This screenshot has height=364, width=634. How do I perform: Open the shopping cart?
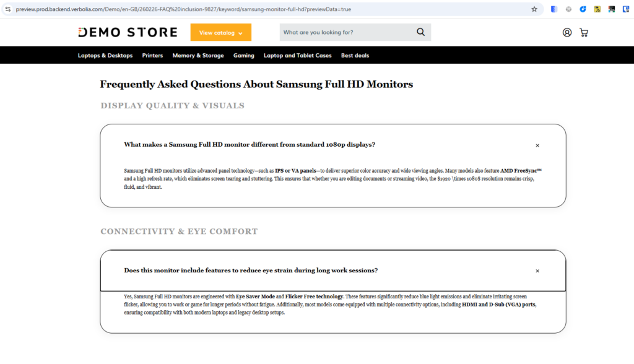click(x=584, y=33)
